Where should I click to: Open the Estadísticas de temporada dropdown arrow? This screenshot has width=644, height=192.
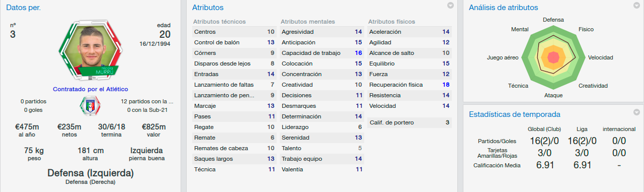[637, 112]
